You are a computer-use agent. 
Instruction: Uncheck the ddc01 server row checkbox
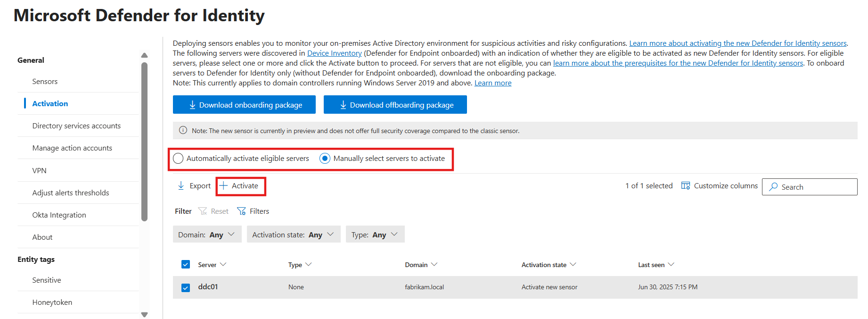pyautogui.click(x=186, y=287)
